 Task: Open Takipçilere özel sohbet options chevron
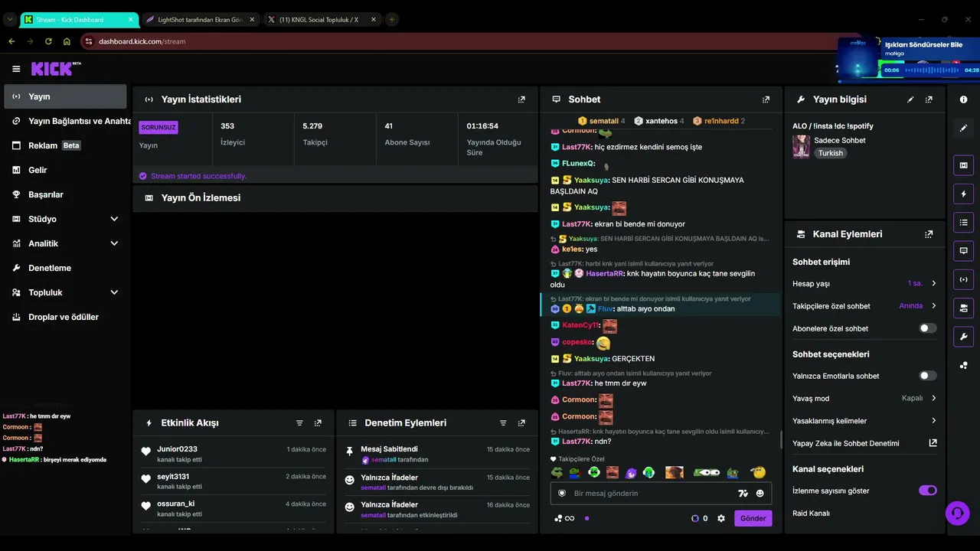pos(934,306)
